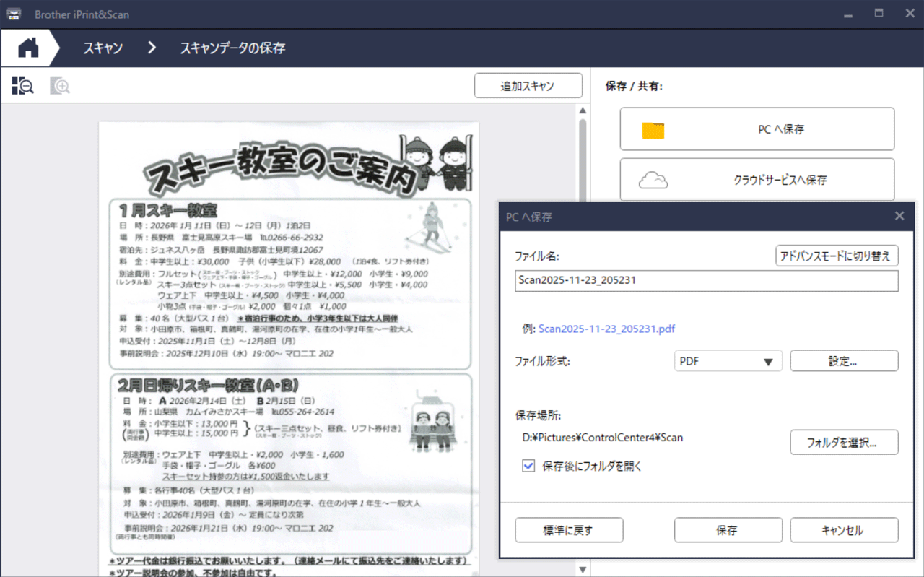
Task: Toggle the 保存後にフォルダを開く checkbox
Action: [x=528, y=466]
